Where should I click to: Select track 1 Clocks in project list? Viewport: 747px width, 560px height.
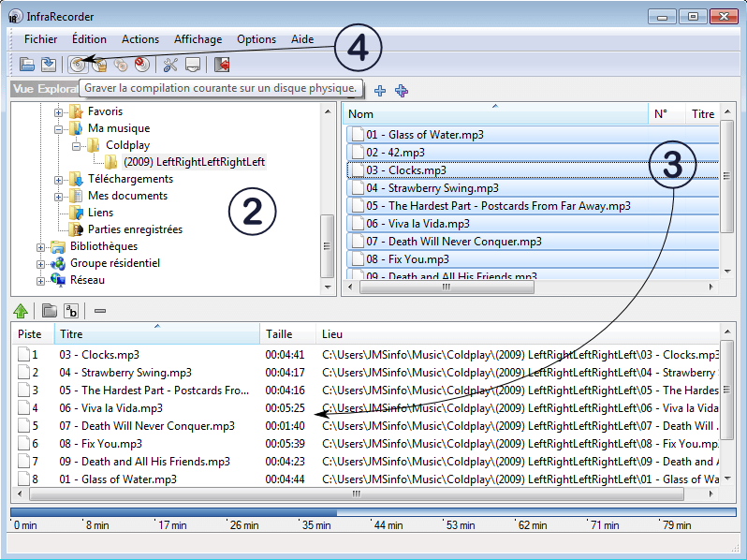coord(366,355)
